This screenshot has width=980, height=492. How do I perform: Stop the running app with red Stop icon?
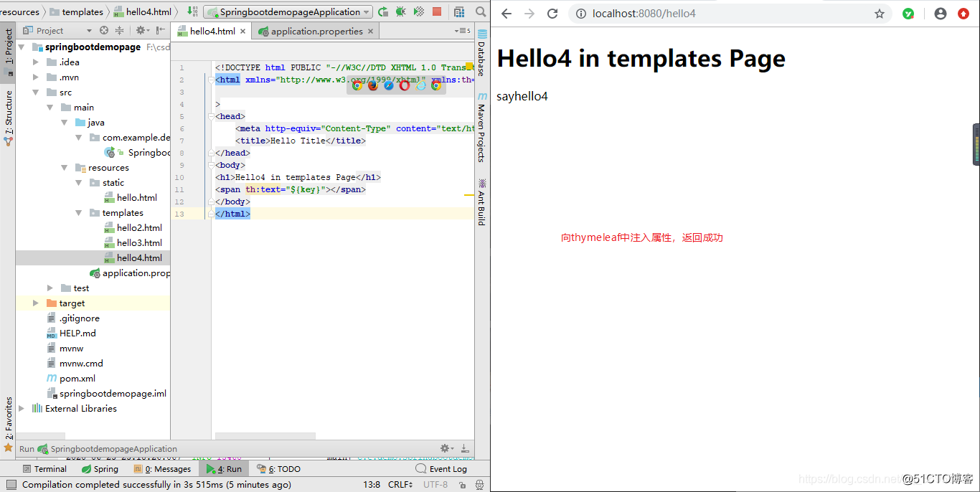[x=437, y=11]
